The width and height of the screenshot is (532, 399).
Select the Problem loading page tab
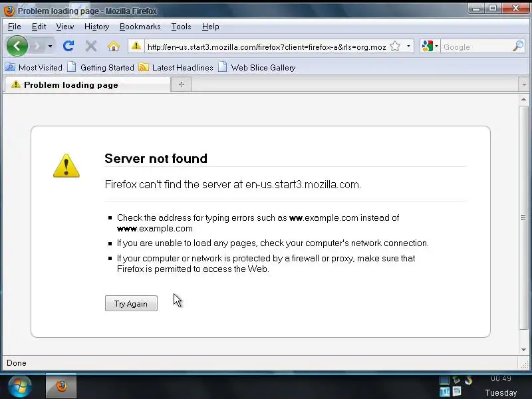(x=88, y=84)
